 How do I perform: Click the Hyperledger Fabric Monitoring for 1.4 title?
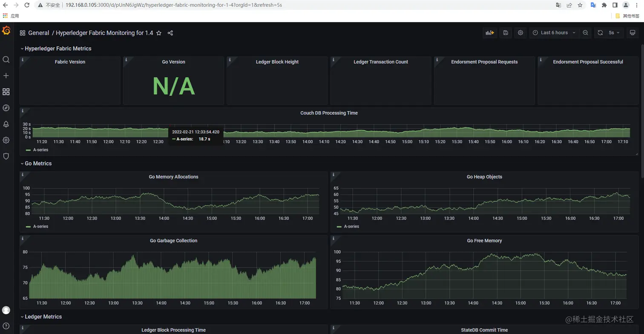[x=104, y=33]
